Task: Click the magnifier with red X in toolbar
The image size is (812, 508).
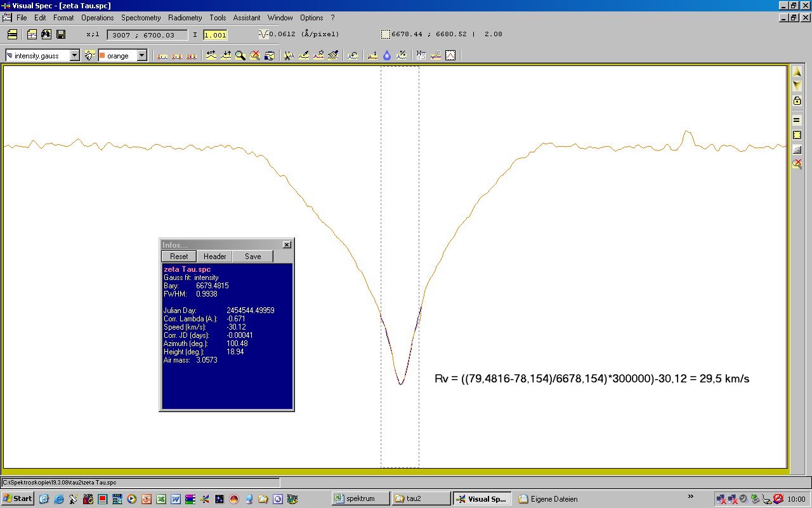Action: (254, 56)
